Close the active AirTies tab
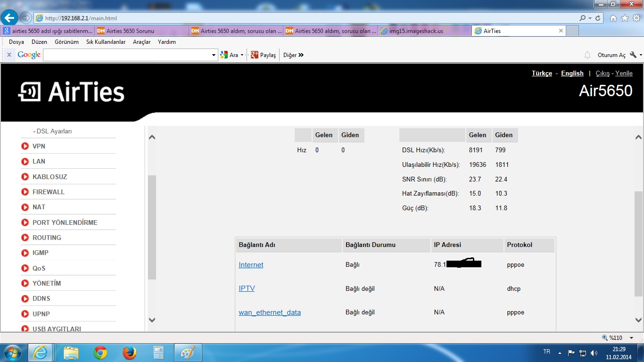The width and height of the screenshot is (644, 362). click(x=561, y=31)
